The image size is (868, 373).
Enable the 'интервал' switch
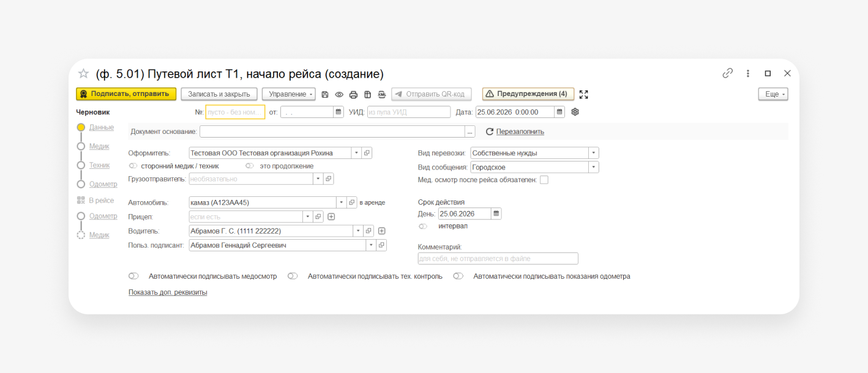tap(423, 226)
